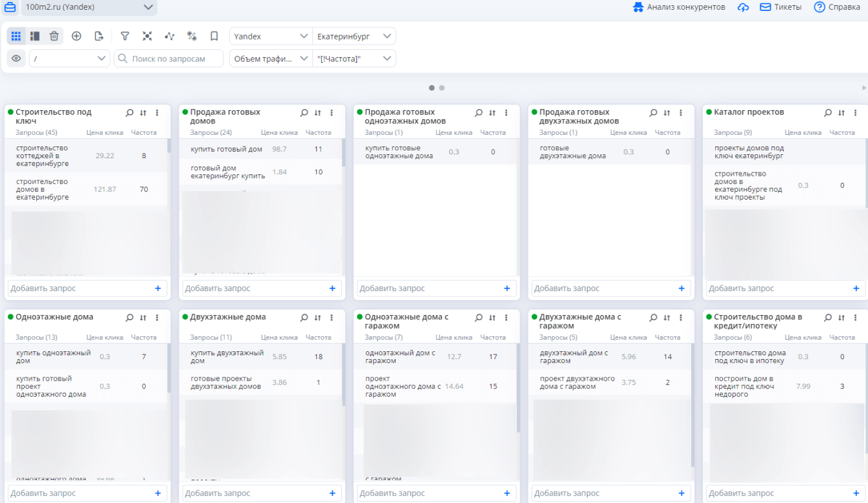Select the first page dot

click(x=431, y=88)
